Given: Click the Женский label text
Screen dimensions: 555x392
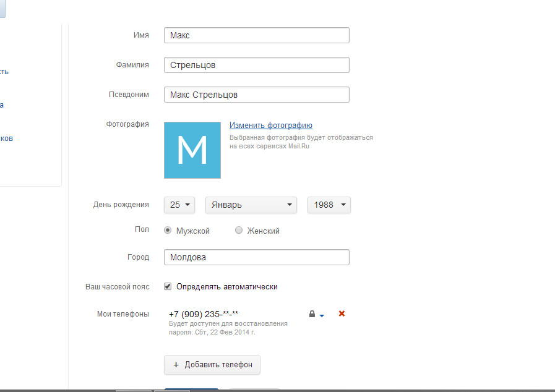Looking at the screenshot, I should click(x=264, y=231).
